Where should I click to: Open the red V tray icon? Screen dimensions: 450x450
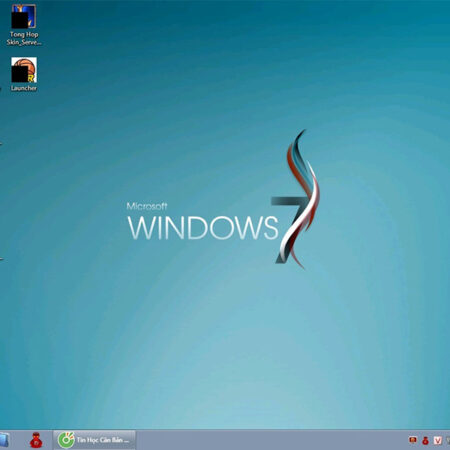click(x=438, y=441)
